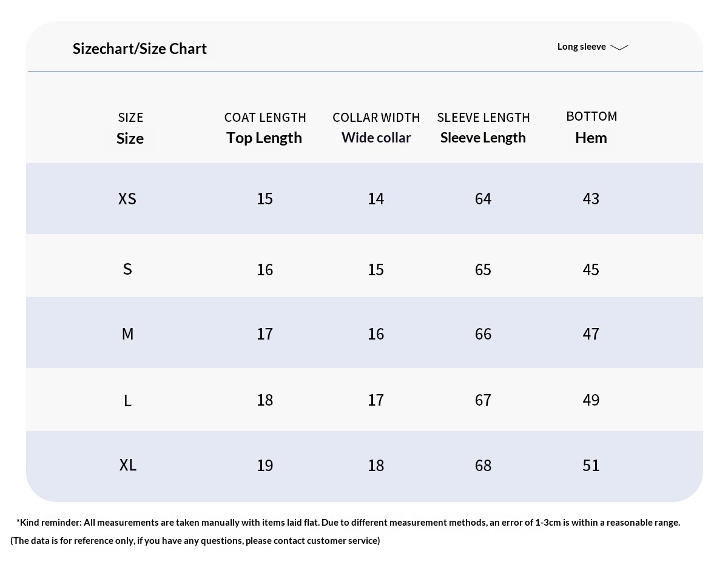Image resolution: width=728 pixels, height=576 pixels.
Task: Click M coat length value 17
Action: [265, 334]
